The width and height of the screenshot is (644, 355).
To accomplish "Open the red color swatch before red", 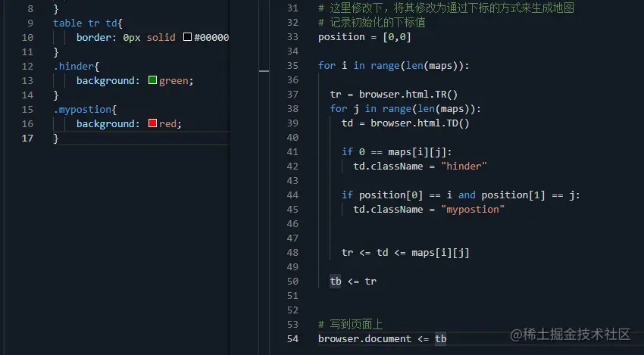I will pyautogui.click(x=152, y=123).
